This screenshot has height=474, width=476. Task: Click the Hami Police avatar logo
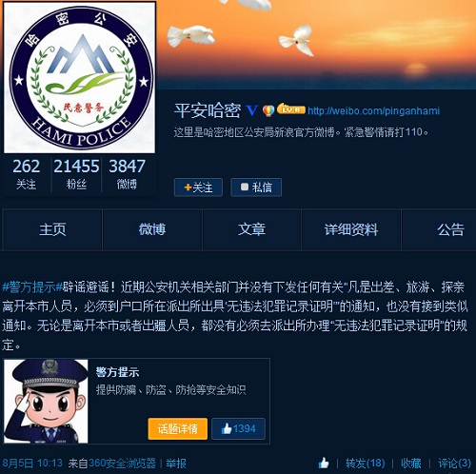click(x=79, y=78)
